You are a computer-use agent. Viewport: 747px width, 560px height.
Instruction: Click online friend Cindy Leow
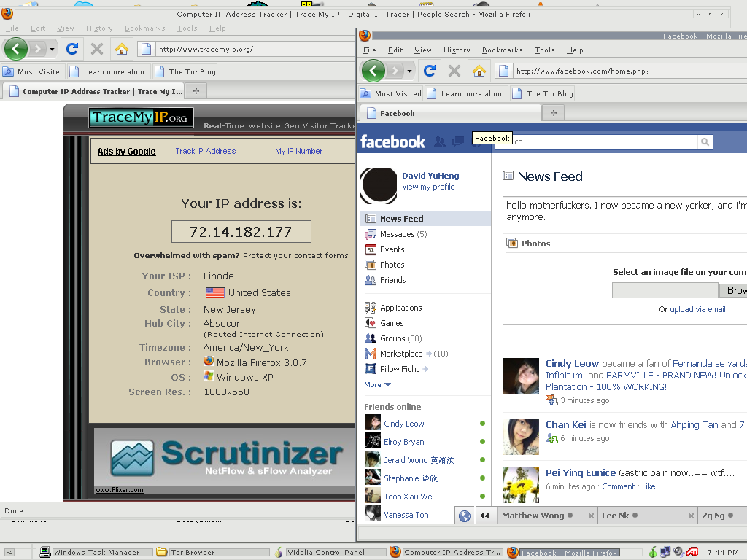coord(404,424)
